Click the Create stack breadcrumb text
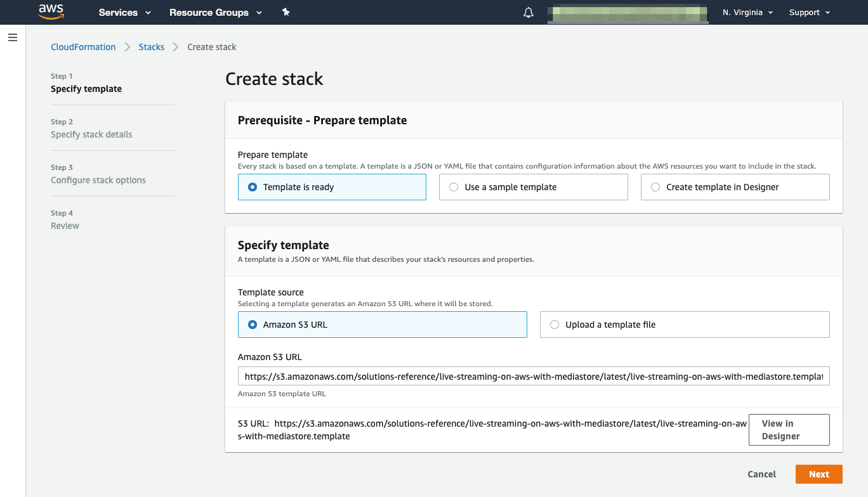Screen dimensions: 868x497 212,47
